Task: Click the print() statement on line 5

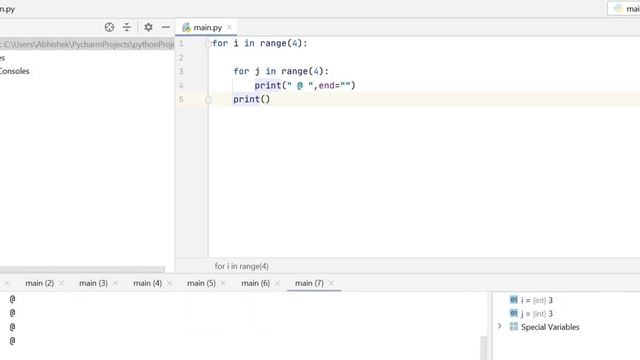Action: (251, 99)
